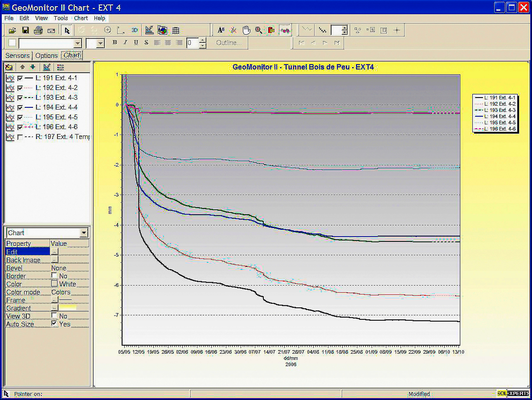Open the Chart property selector dropdown
Viewport: 532px width, 400px height.
[x=84, y=233]
